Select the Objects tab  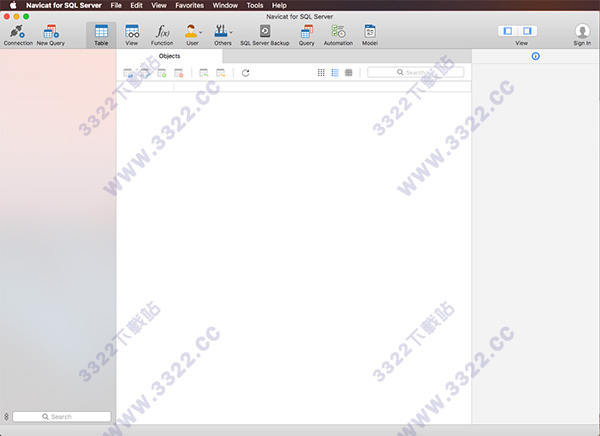pyautogui.click(x=170, y=56)
